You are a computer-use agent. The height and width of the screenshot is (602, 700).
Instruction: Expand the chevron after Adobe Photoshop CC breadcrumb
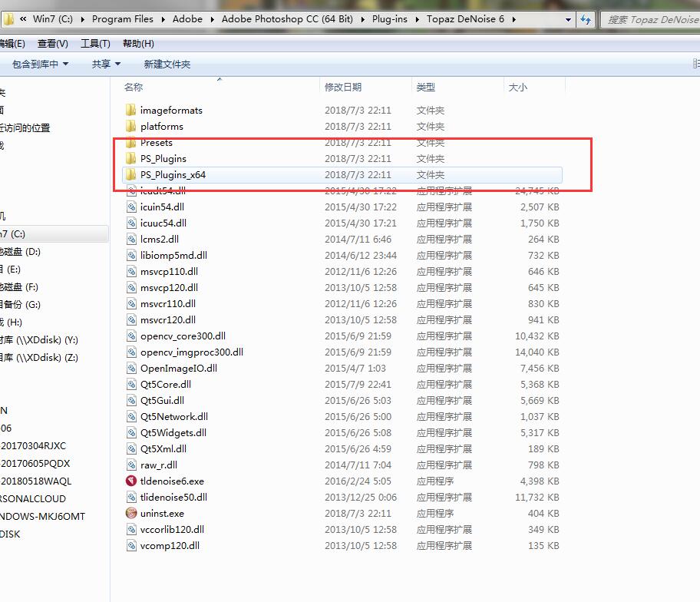(362, 19)
